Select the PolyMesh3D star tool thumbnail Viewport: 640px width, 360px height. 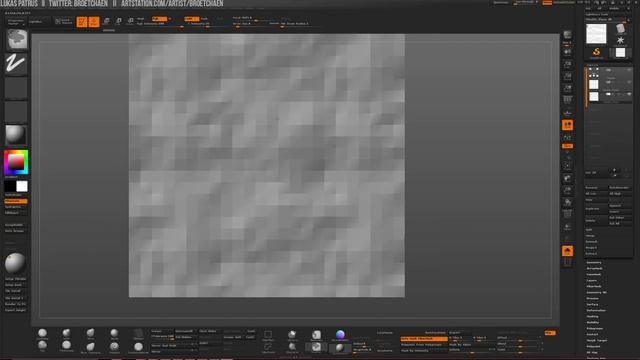[620, 40]
